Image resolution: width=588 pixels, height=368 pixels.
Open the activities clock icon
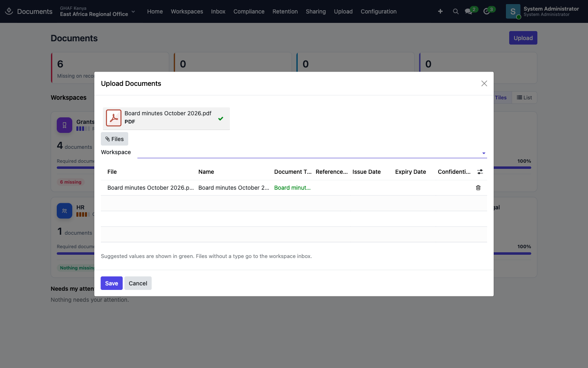pyautogui.click(x=486, y=11)
